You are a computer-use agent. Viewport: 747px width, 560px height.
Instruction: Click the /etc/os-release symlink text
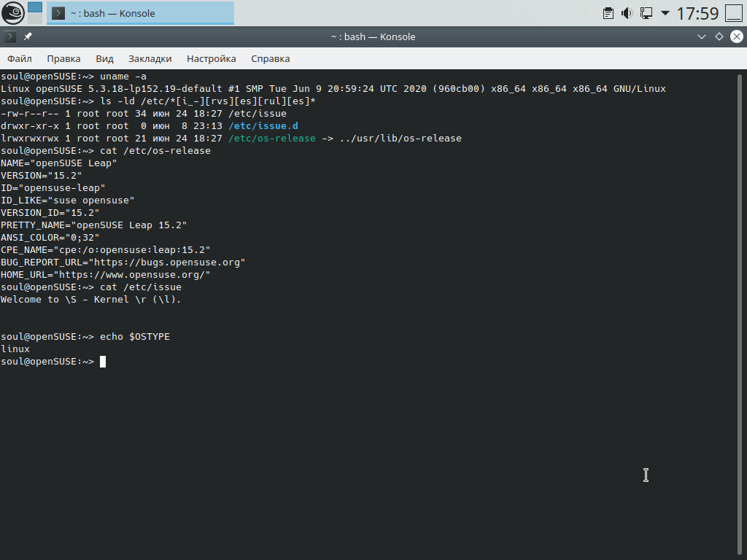pos(272,138)
